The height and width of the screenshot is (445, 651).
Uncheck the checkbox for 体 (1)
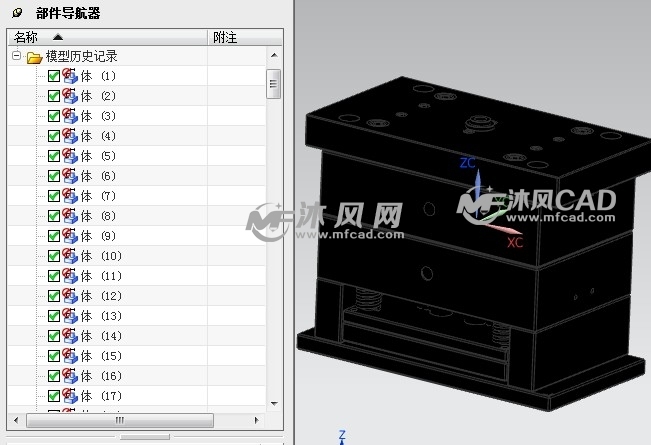(54, 76)
